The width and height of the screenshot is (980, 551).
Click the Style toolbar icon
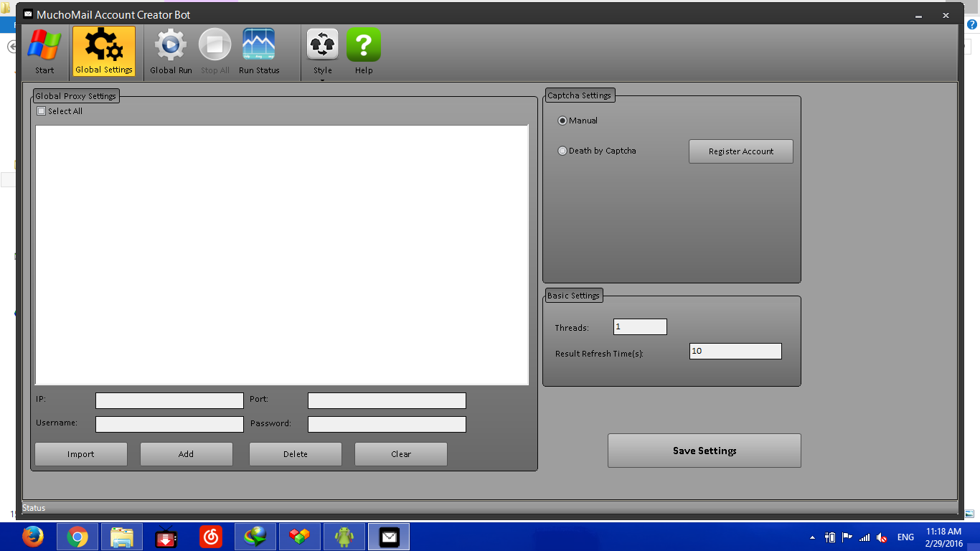click(x=323, y=47)
